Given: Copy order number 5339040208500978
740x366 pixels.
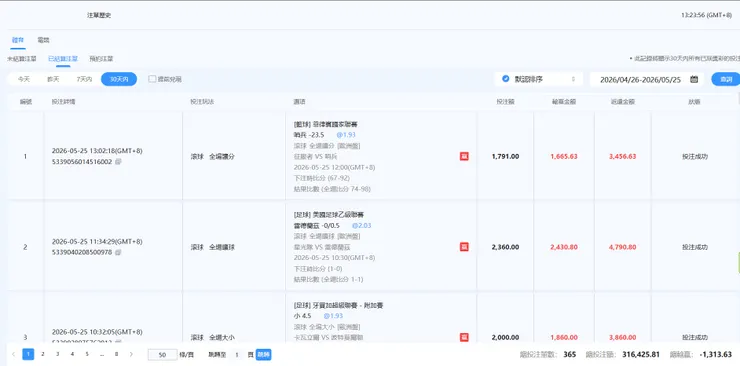Looking at the screenshot, I should click(x=118, y=252).
